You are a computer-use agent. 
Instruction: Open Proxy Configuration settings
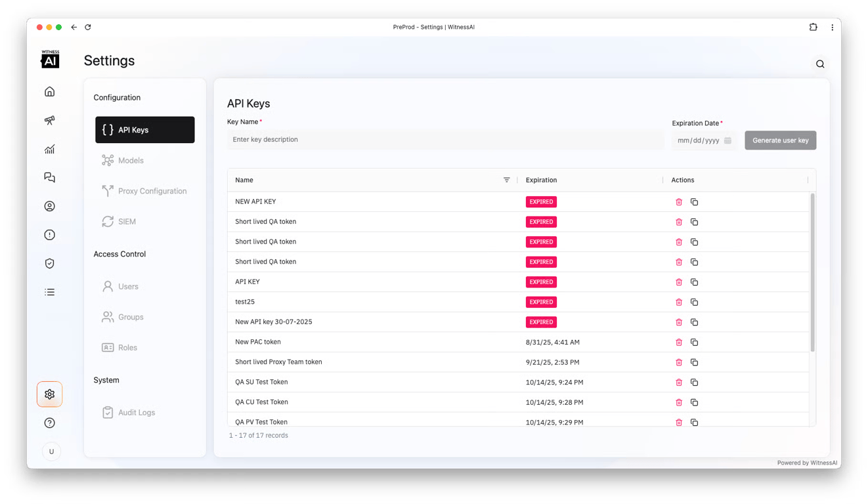[x=145, y=191]
